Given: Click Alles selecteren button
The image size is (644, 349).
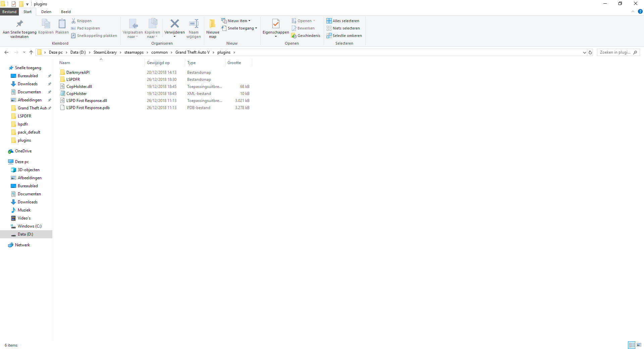Looking at the screenshot, I should [343, 21].
